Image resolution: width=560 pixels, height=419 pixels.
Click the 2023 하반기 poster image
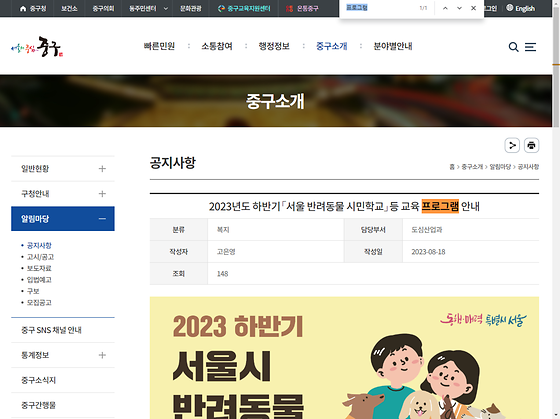pyautogui.click(x=344, y=358)
